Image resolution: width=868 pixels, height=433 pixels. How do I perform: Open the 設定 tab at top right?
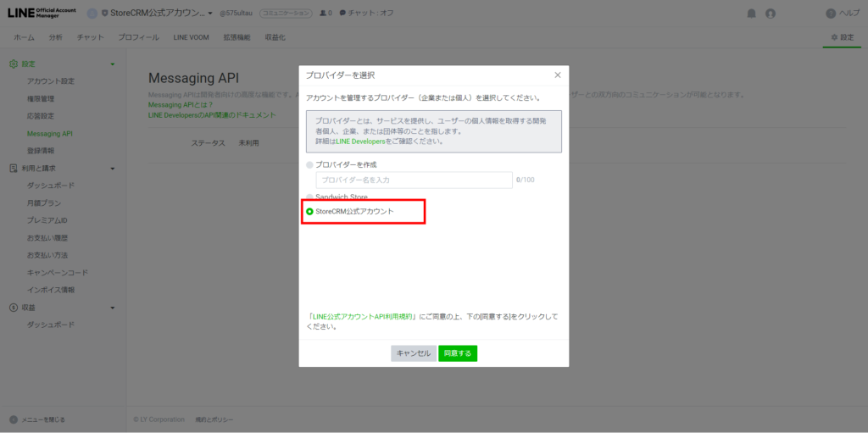[842, 37]
